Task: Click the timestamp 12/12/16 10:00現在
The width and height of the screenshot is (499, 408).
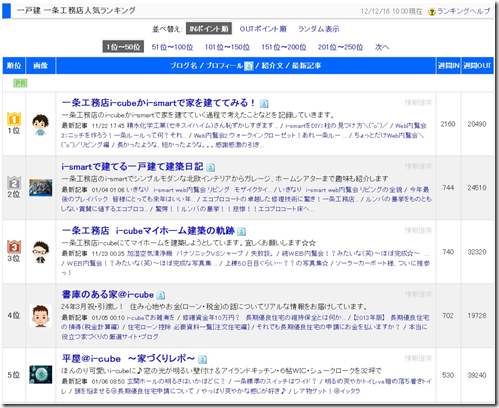Action: (x=391, y=12)
